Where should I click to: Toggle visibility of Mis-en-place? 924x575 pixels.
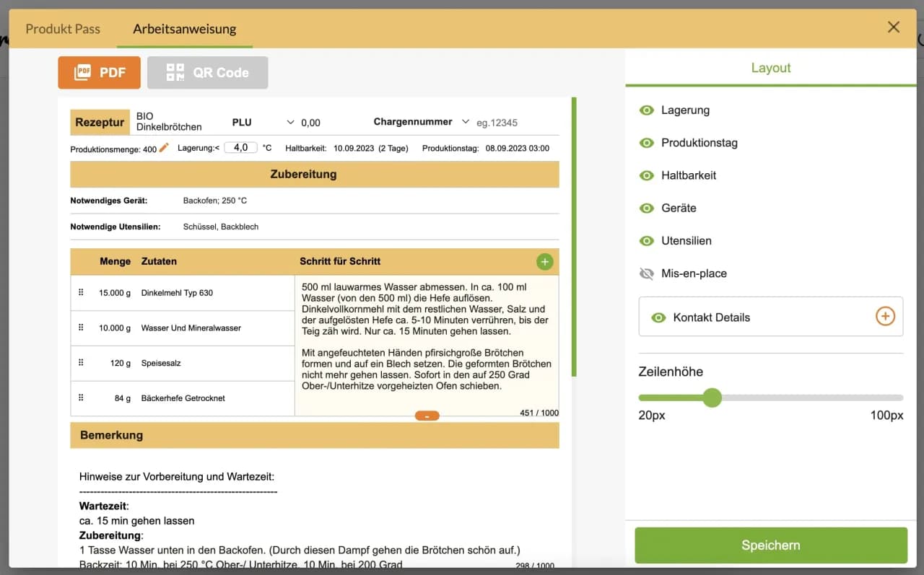[646, 273]
